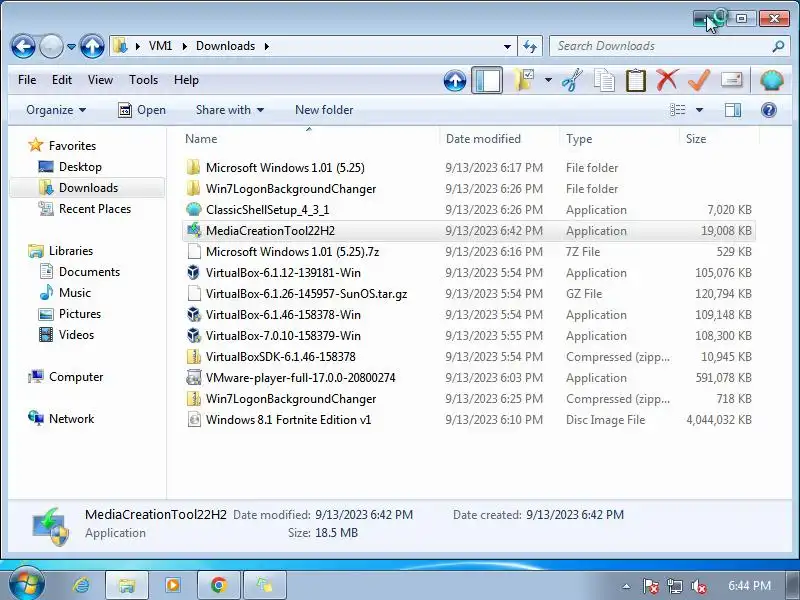Click the Back navigation arrow

[x=23, y=46]
